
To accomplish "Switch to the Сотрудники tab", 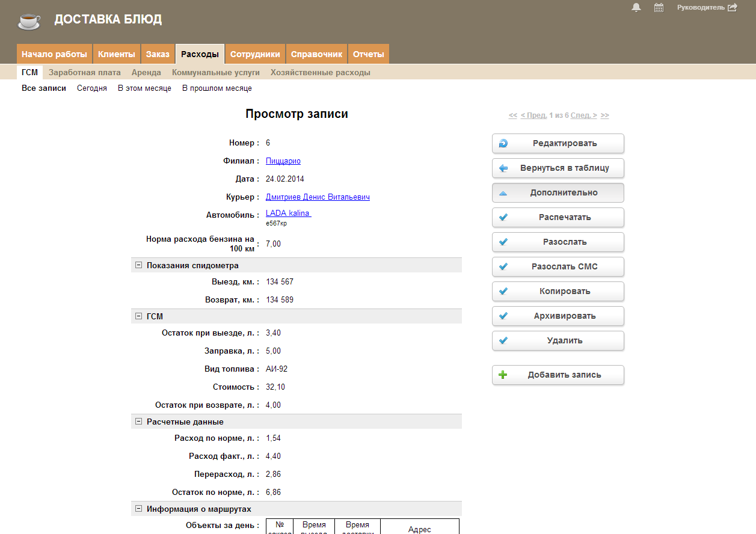I will click(255, 54).
